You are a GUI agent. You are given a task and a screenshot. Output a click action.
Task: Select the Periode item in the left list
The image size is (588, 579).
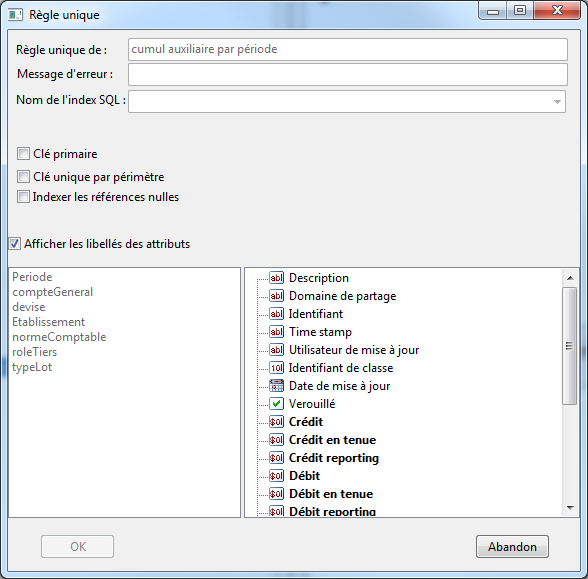pyautogui.click(x=32, y=277)
